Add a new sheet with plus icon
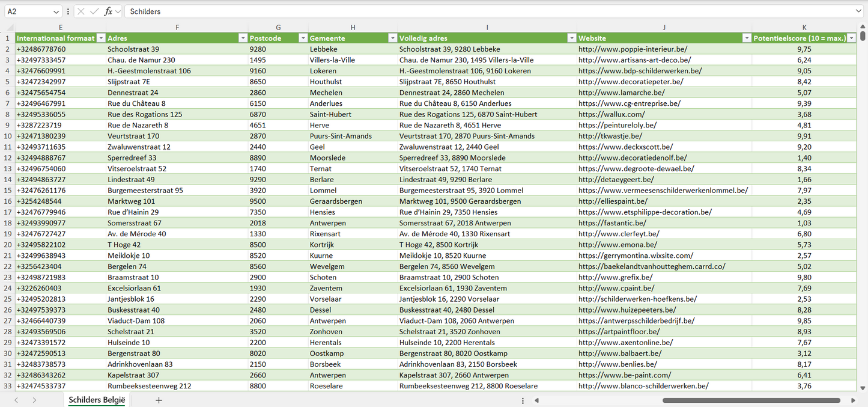The image size is (868, 407). tap(159, 400)
